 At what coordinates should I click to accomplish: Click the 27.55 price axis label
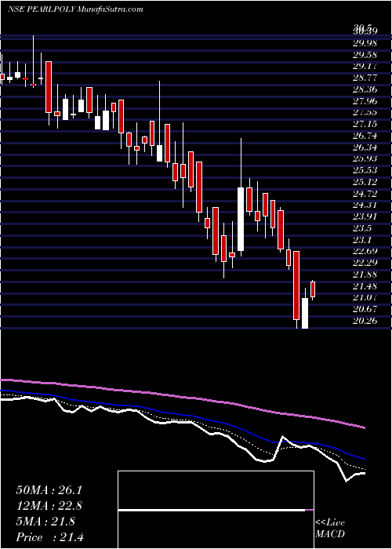click(x=365, y=112)
